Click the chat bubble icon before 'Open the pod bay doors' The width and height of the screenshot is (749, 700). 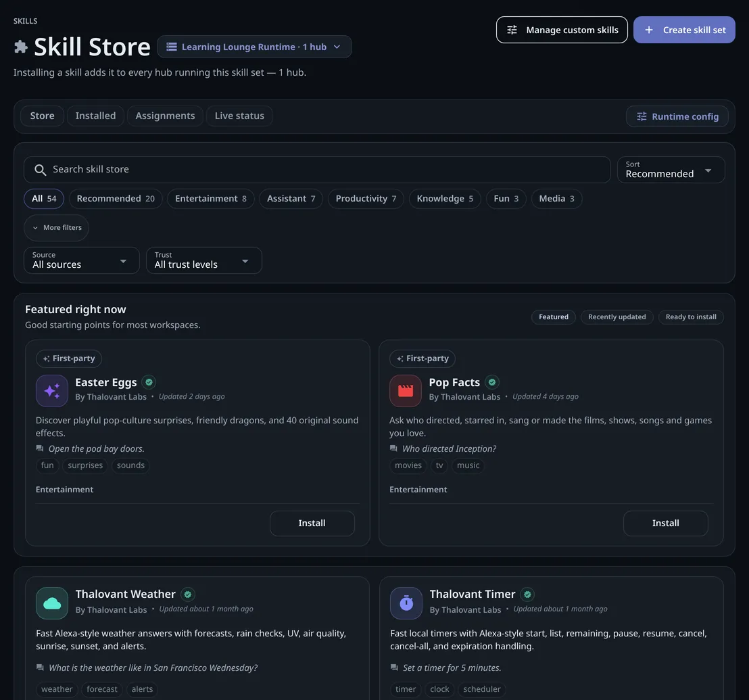pos(40,448)
